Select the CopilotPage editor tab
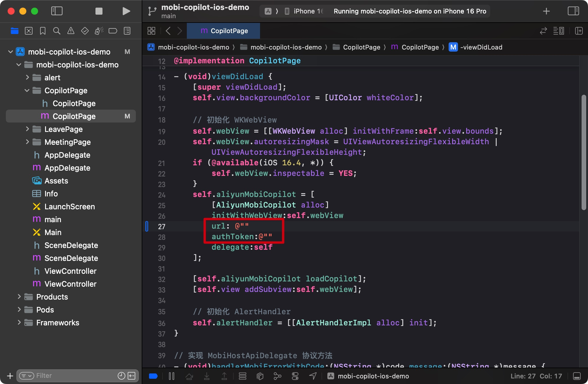The width and height of the screenshot is (588, 384). [223, 31]
